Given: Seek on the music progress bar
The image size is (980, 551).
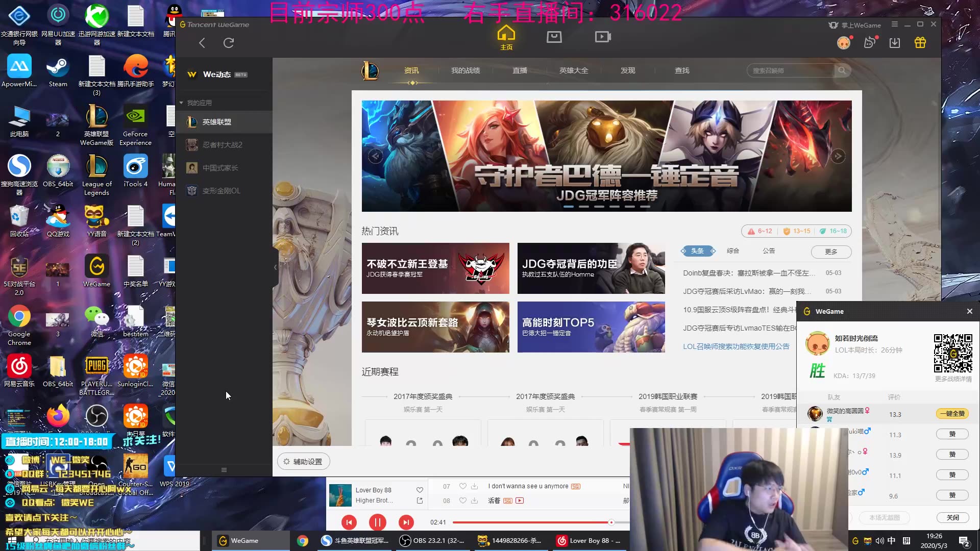Looking at the screenshot, I should coord(540,522).
